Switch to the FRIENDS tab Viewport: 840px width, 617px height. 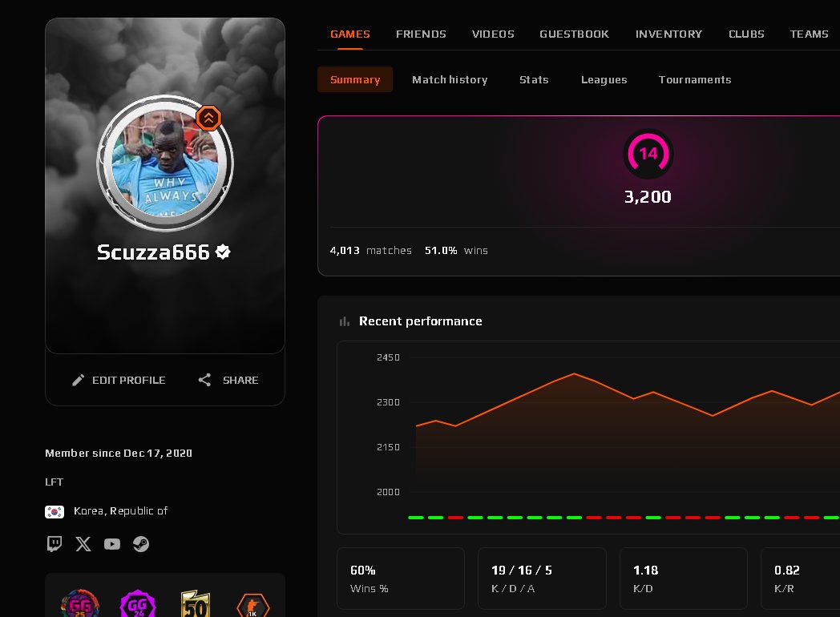tap(421, 34)
